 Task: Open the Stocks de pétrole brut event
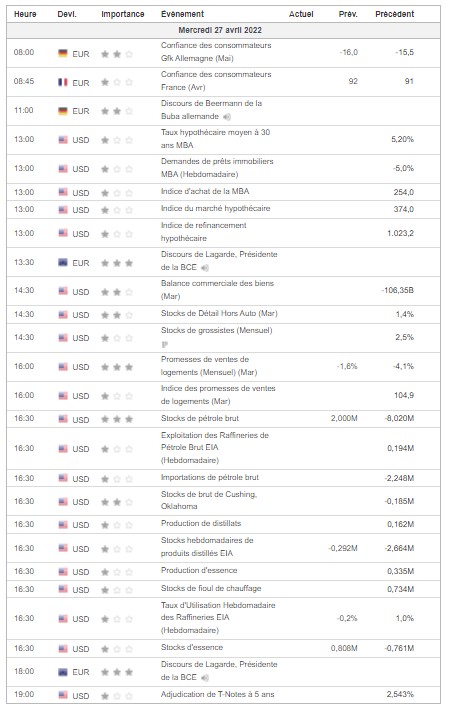point(200,419)
